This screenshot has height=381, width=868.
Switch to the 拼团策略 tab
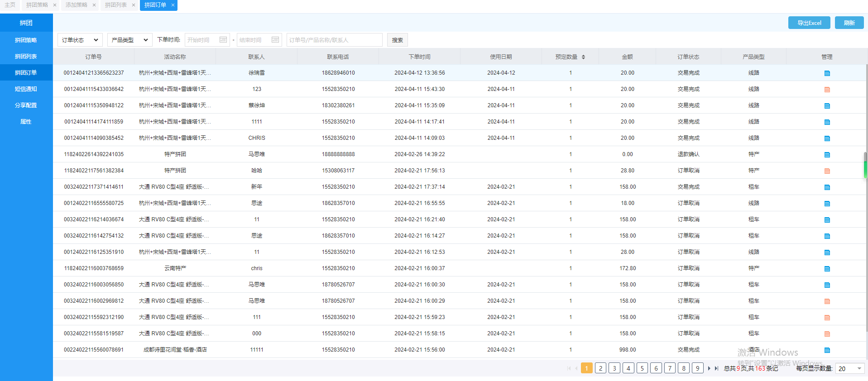click(x=37, y=5)
